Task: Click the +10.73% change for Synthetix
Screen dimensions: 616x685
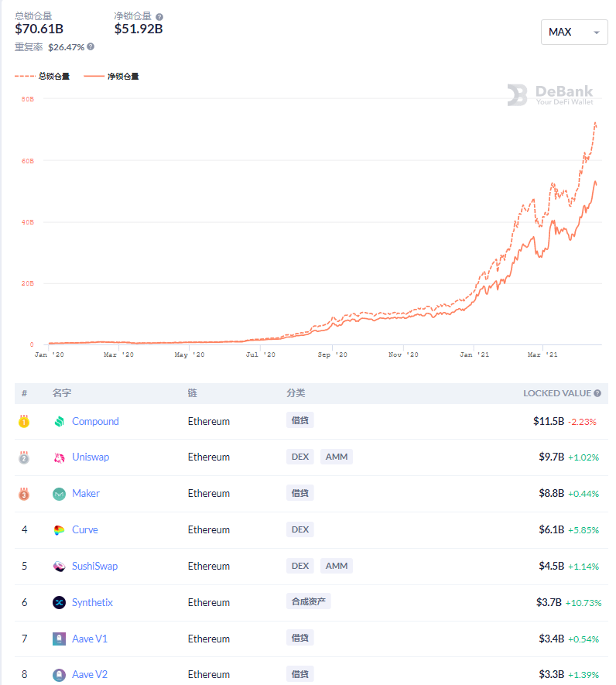Action: click(x=583, y=603)
